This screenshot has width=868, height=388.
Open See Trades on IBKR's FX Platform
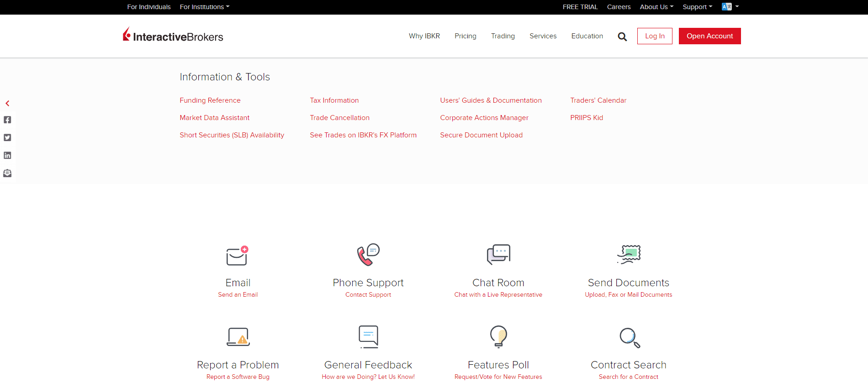click(363, 135)
